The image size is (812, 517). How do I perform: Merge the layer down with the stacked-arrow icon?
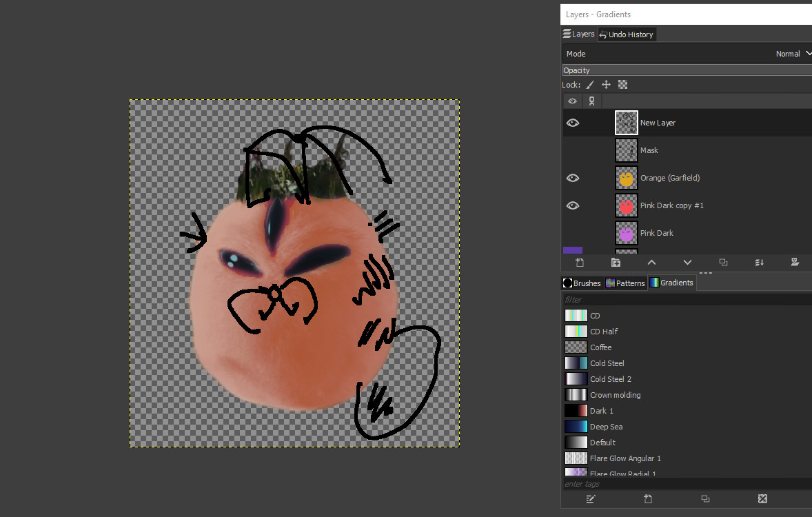[759, 263]
